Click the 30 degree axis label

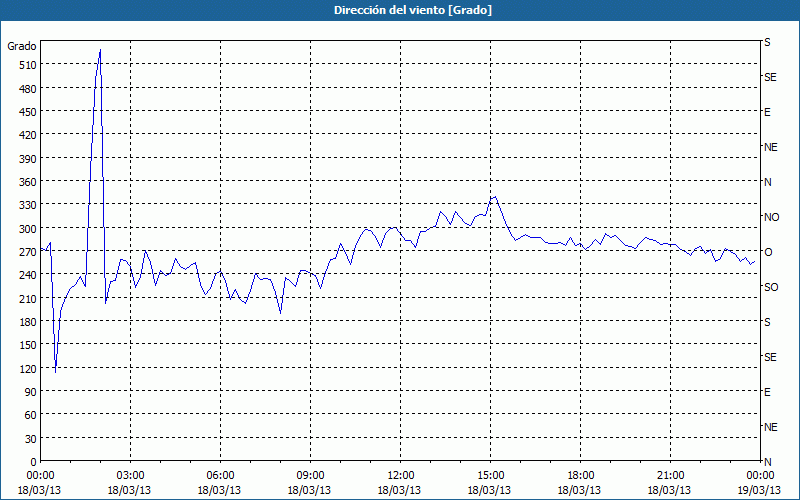tap(31, 439)
